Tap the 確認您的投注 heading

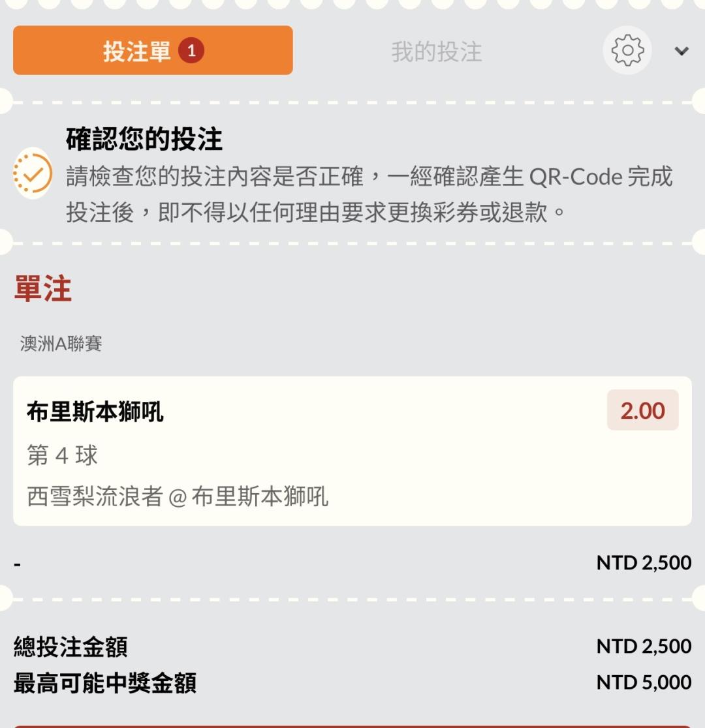point(144,139)
